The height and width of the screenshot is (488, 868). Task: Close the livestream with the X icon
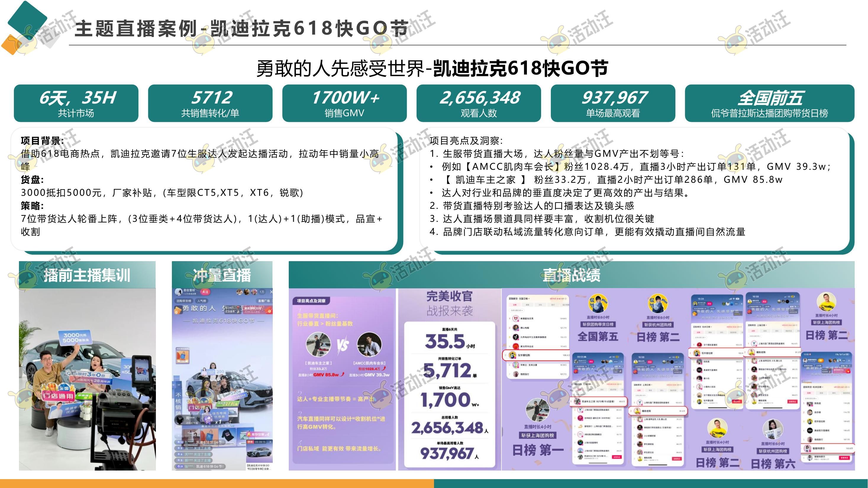coord(271,292)
